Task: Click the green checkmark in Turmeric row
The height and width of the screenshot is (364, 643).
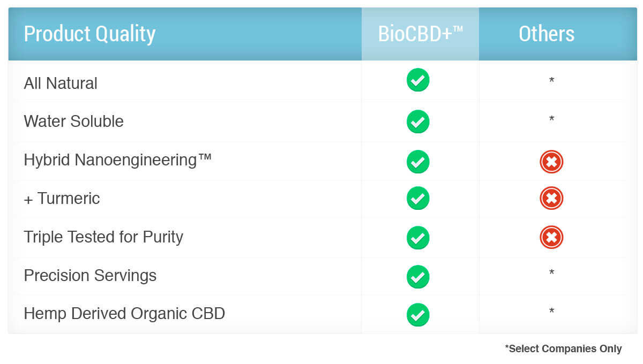Action: pyautogui.click(x=418, y=198)
